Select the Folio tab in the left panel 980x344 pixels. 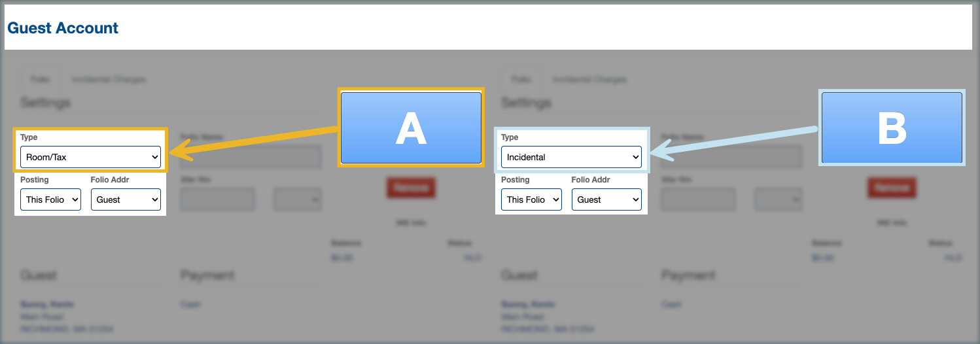pos(40,80)
